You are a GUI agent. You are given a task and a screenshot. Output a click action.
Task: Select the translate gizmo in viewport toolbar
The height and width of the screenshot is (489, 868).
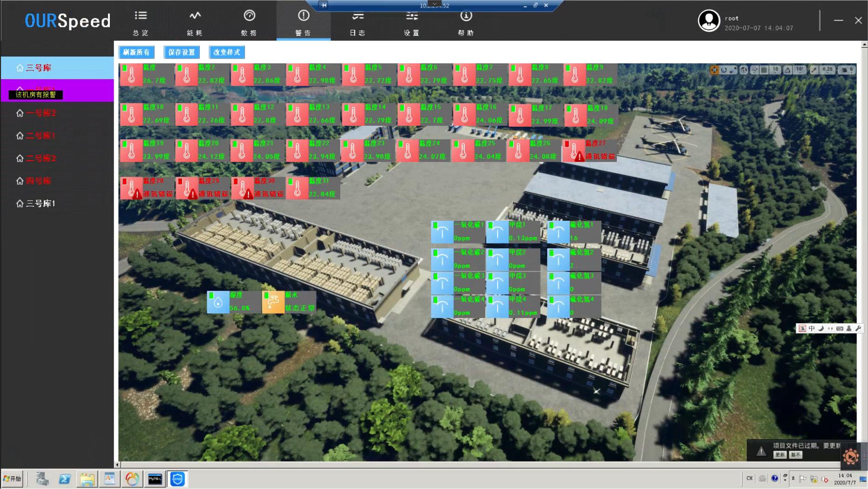tap(714, 70)
